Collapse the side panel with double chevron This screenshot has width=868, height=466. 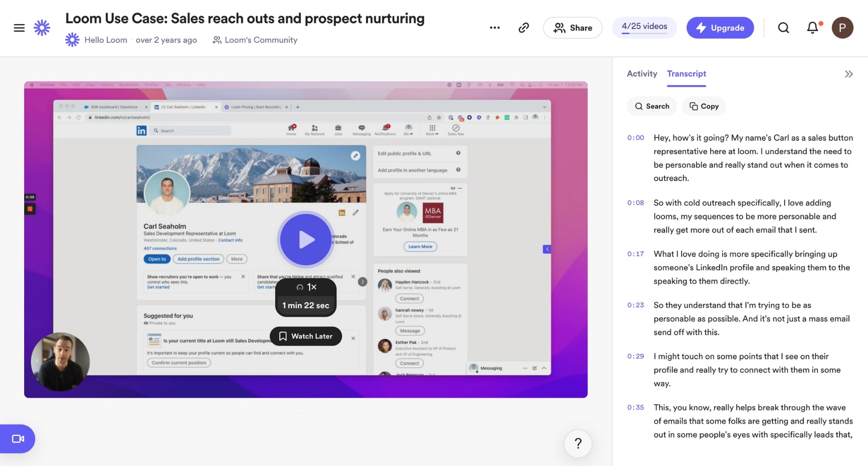849,74
